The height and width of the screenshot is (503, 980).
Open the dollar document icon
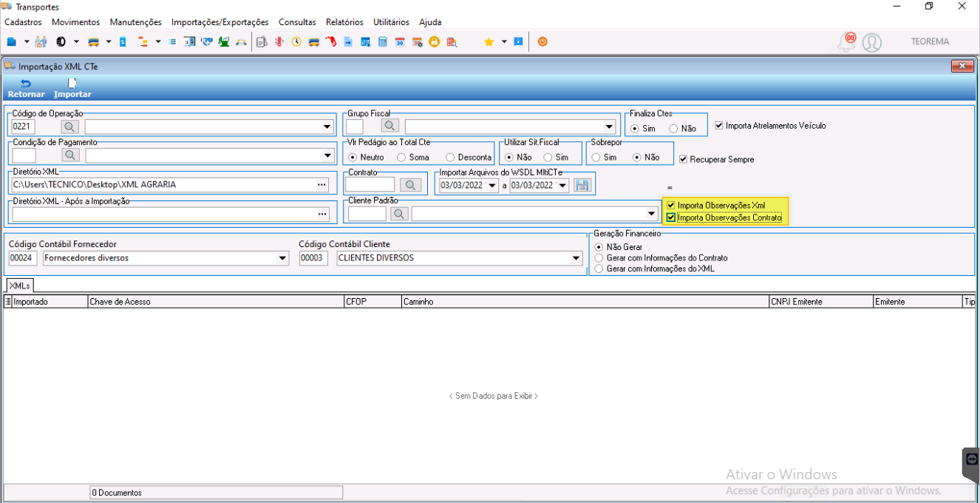pos(188,41)
